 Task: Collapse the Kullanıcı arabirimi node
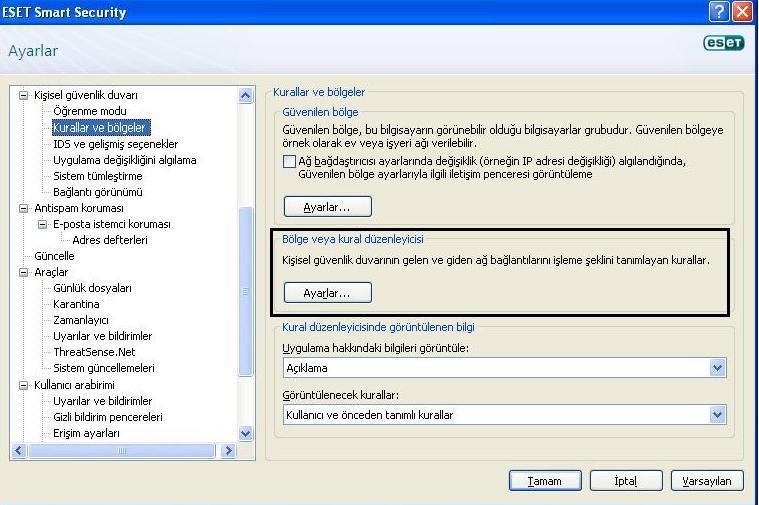[x=23, y=385]
